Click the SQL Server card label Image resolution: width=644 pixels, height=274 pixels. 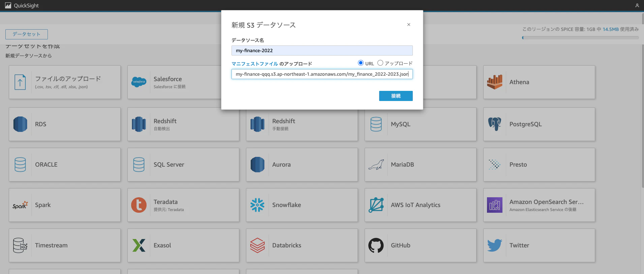(169, 165)
